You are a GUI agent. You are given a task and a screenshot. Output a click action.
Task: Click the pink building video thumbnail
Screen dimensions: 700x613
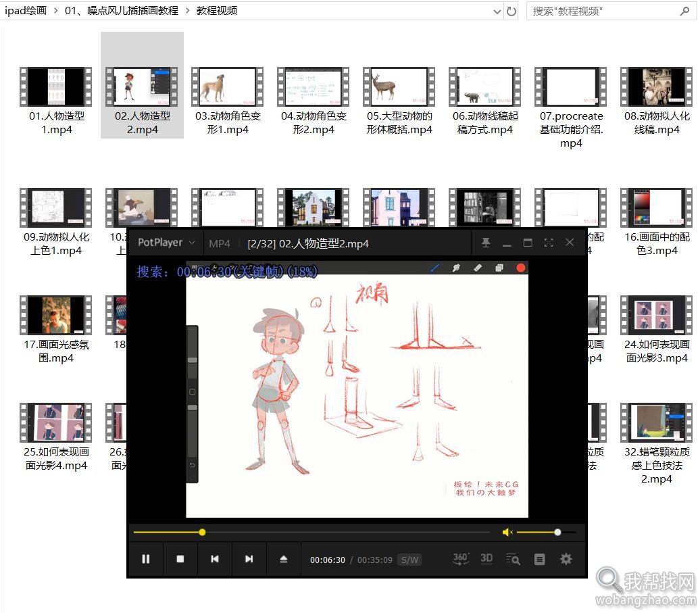coord(399,207)
